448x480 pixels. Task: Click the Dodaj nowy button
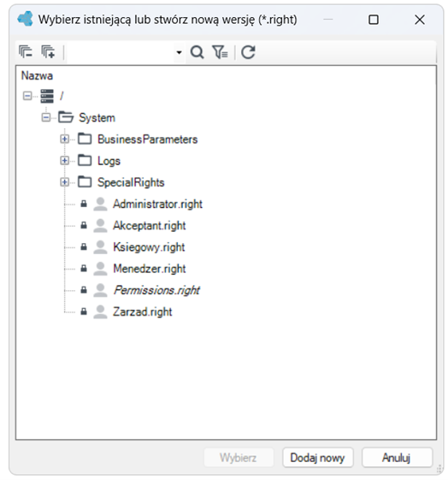[318, 458]
